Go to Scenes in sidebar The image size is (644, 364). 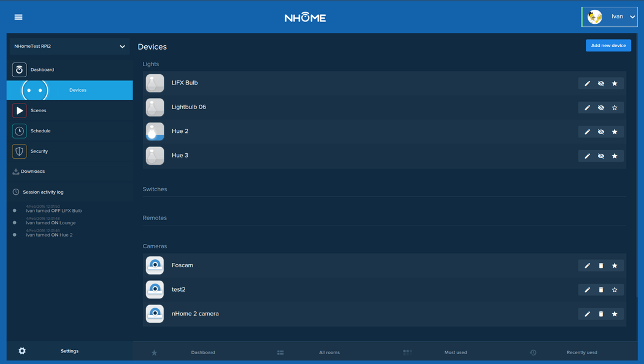[x=38, y=111]
